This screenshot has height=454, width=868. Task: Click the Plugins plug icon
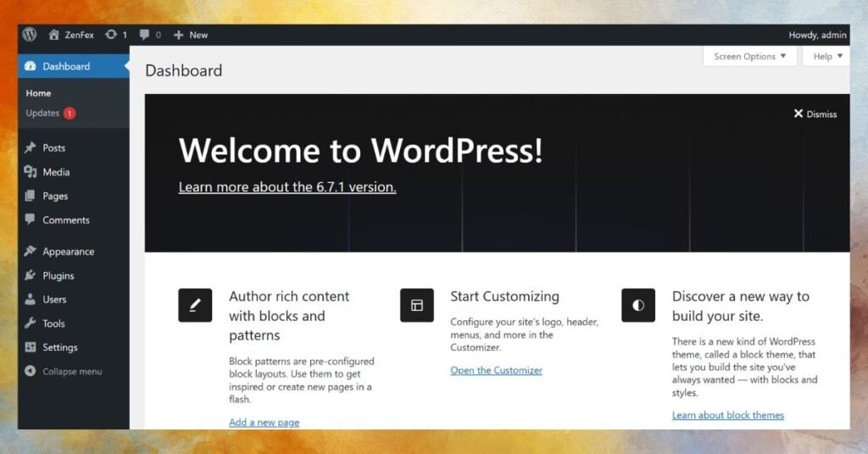[30, 275]
